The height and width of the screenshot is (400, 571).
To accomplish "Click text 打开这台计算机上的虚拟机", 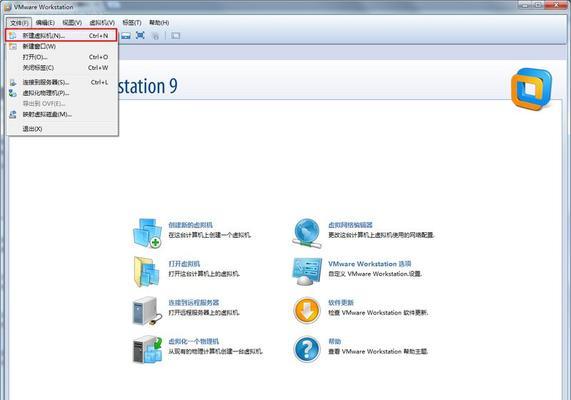I will (x=204, y=274).
